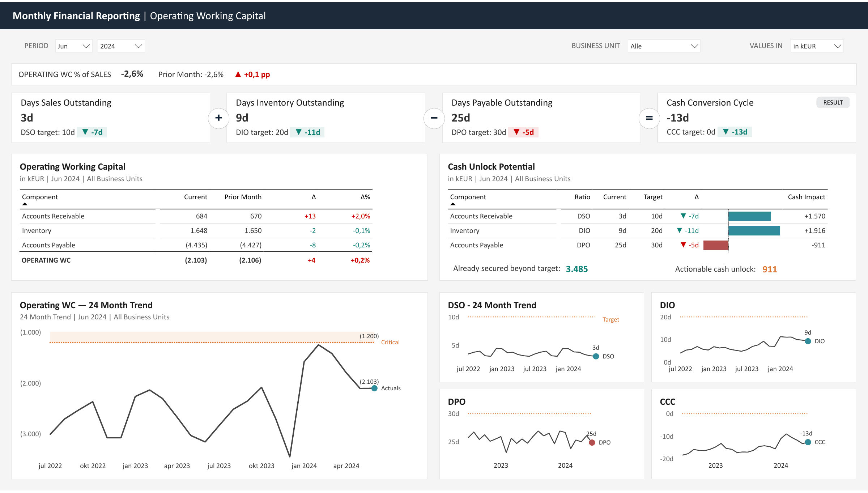The image size is (868, 493).
Task: Sort Cash Unlock Potential table by Component
Action: (x=468, y=197)
